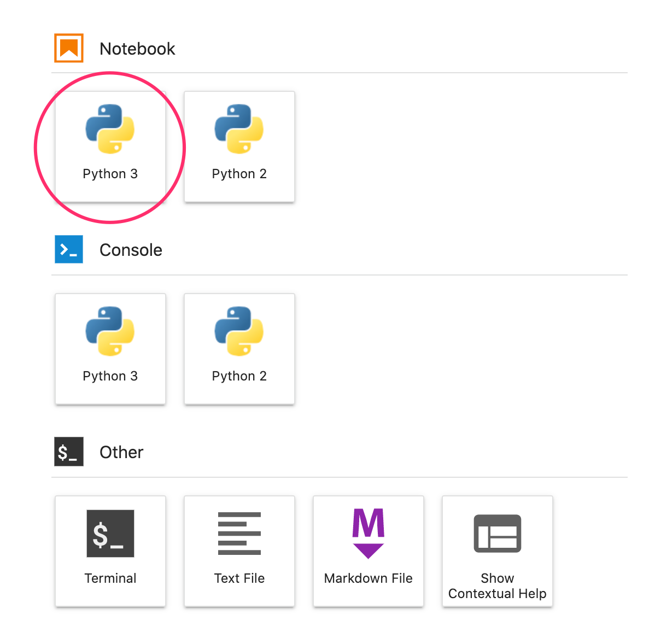
Task: Click the Python logo in the Python 2 Notebook card
Action: (239, 129)
